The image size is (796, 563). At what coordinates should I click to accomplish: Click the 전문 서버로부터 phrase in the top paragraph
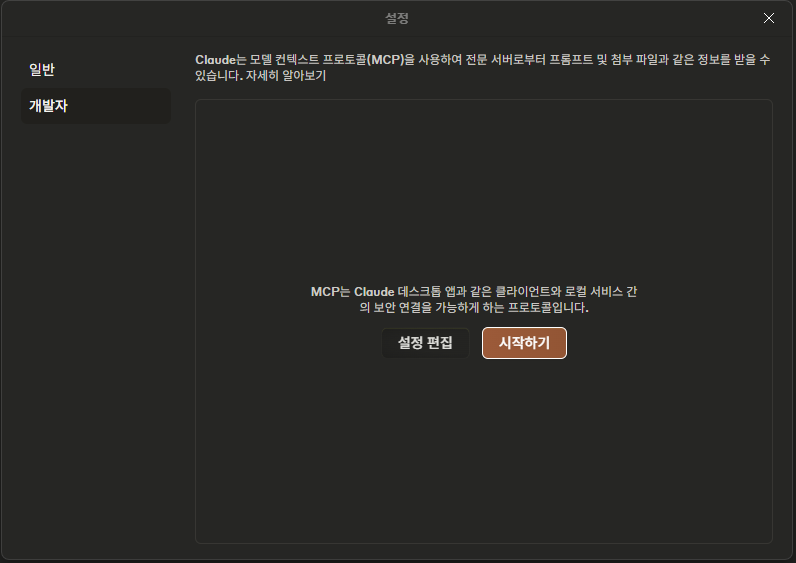(x=506, y=60)
